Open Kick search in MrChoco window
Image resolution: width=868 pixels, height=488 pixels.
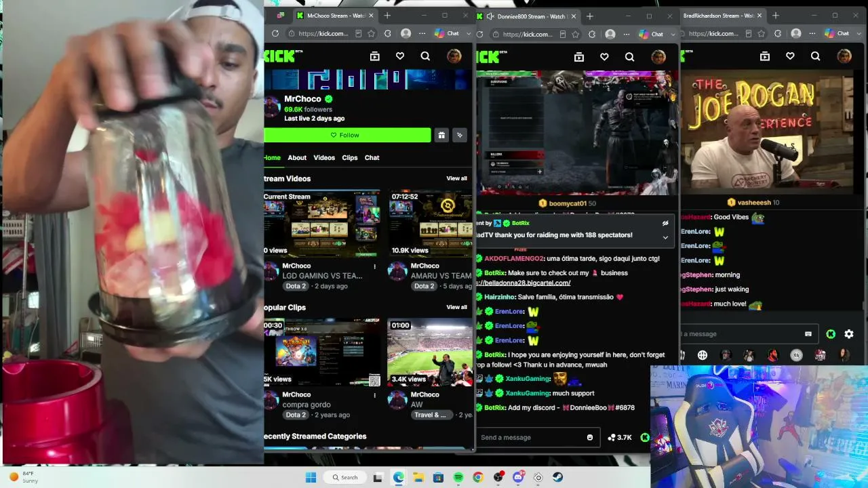(425, 56)
